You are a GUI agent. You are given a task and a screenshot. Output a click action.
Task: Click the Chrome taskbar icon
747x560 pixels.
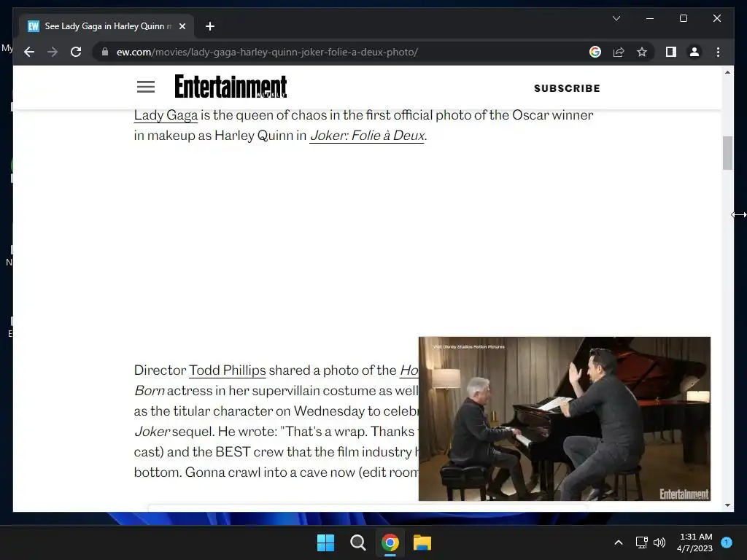pos(390,542)
